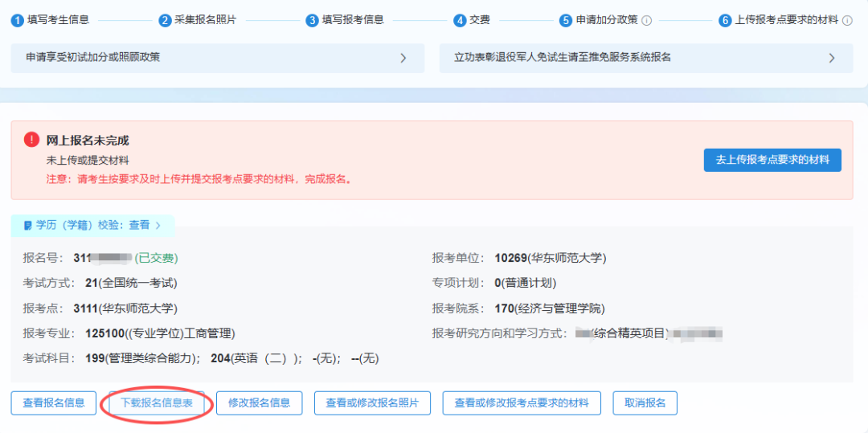Click 取消报名 button
The width and height of the screenshot is (868, 433).
pos(645,403)
